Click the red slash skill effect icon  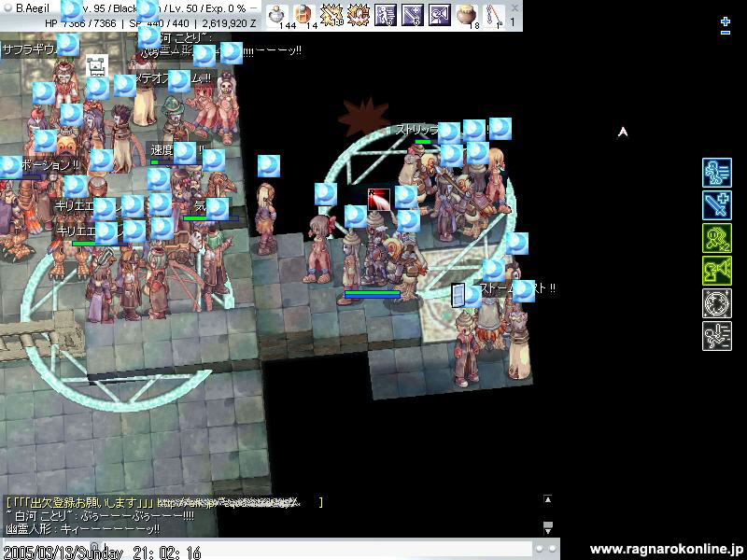(379, 199)
